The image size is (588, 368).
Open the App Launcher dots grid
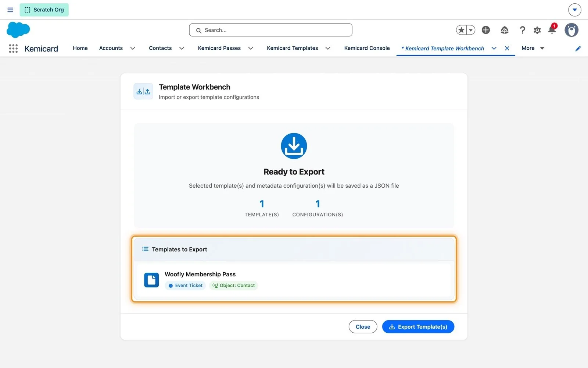(13, 48)
